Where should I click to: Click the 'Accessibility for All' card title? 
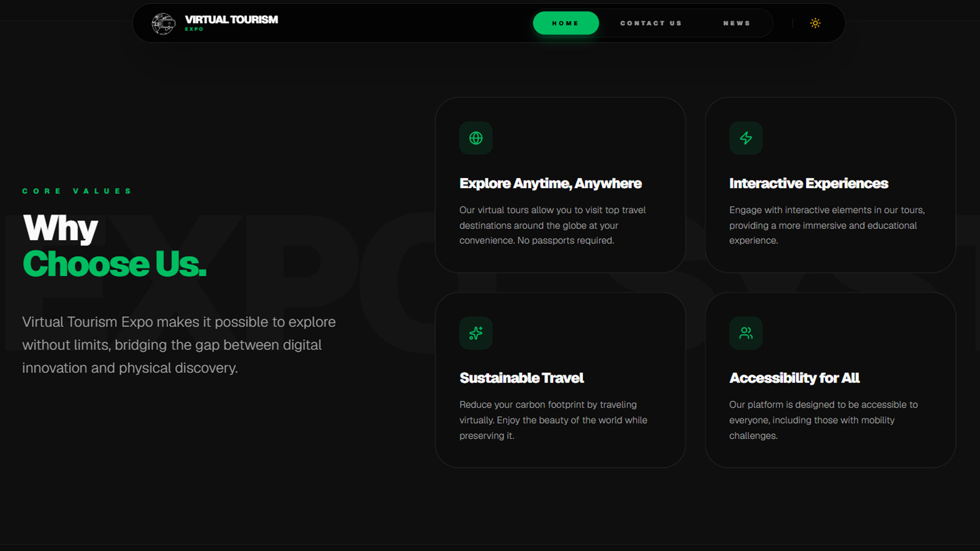coord(794,378)
